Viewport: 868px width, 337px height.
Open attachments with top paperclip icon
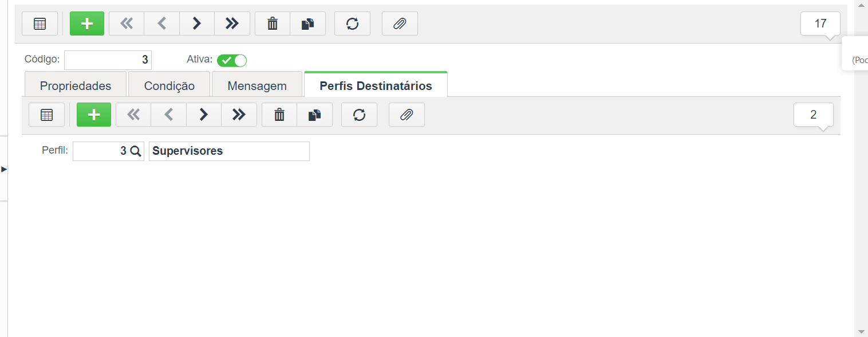[x=400, y=23]
